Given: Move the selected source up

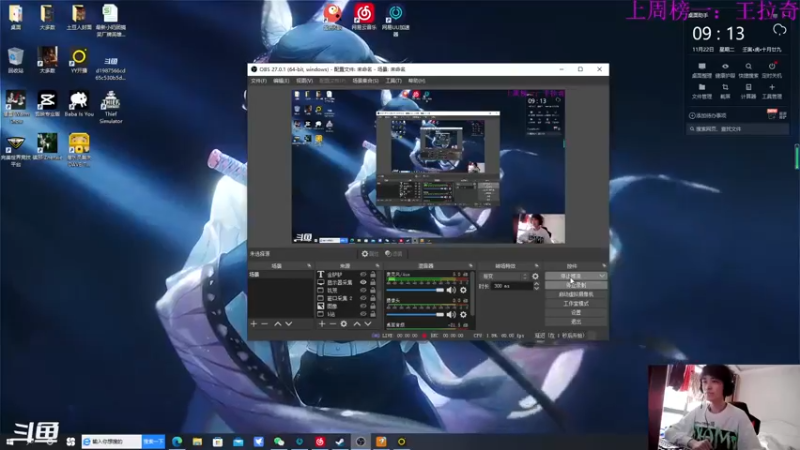Looking at the screenshot, I should point(357,324).
